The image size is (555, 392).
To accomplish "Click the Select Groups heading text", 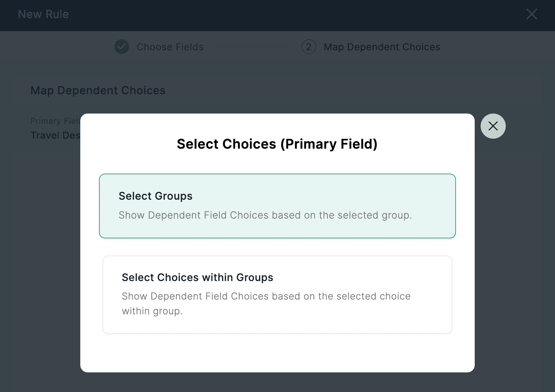I will pyautogui.click(x=155, y=196).
